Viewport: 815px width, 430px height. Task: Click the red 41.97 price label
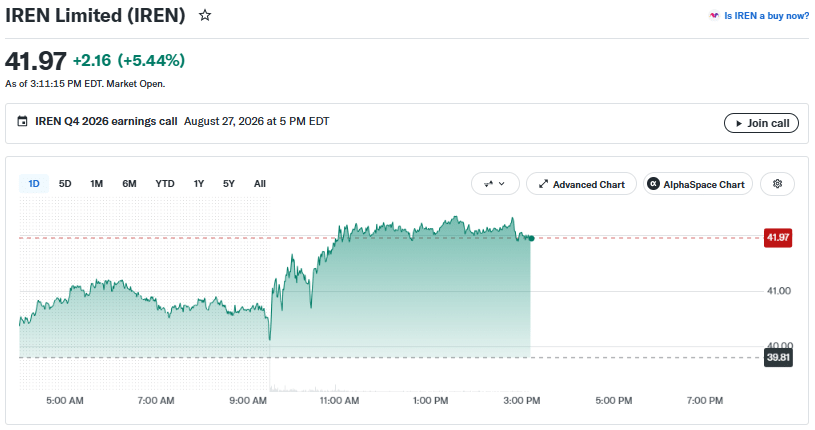[x=778, y=238]
